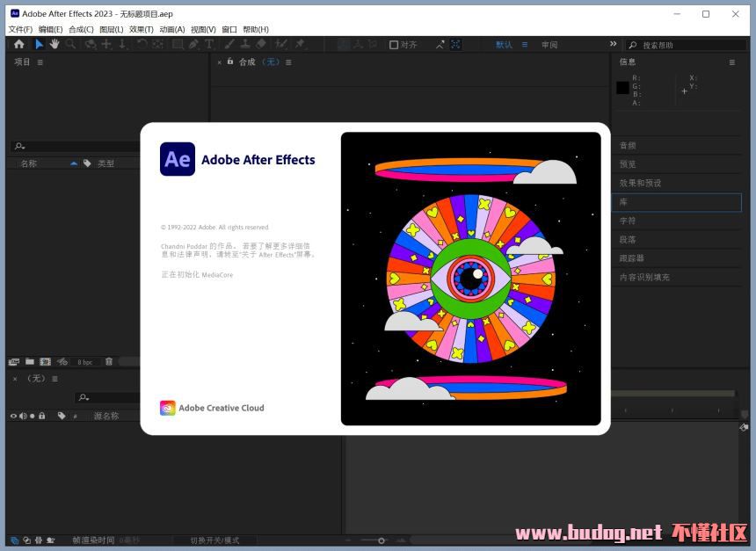Open the 项目 panel menu
Image resolution: width=756 pixels, height=551 pixels.
(x=40, y=62)
